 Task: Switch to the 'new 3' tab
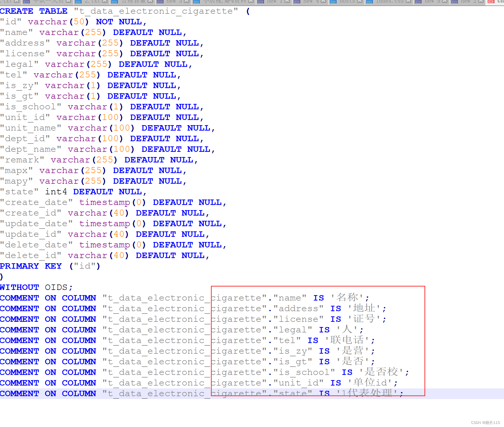(174, 1)
